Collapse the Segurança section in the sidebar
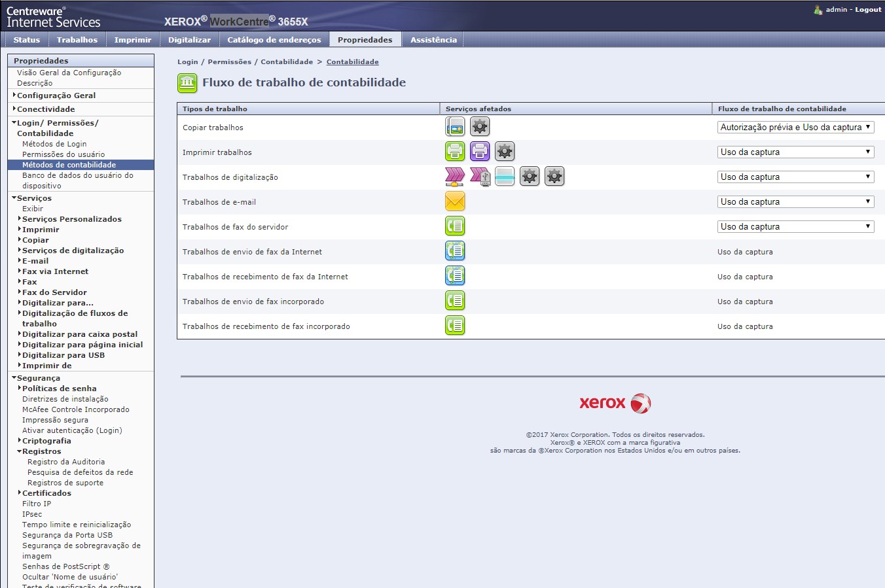This screenshot has height=588, width=885. pos(38,378)
